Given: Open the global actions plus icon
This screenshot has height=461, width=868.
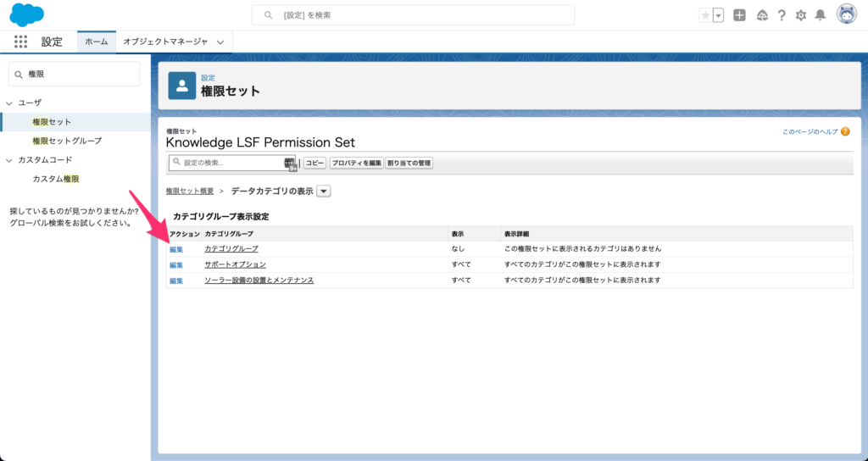Looking at the screenshot, I should click(x=739, y=15).
